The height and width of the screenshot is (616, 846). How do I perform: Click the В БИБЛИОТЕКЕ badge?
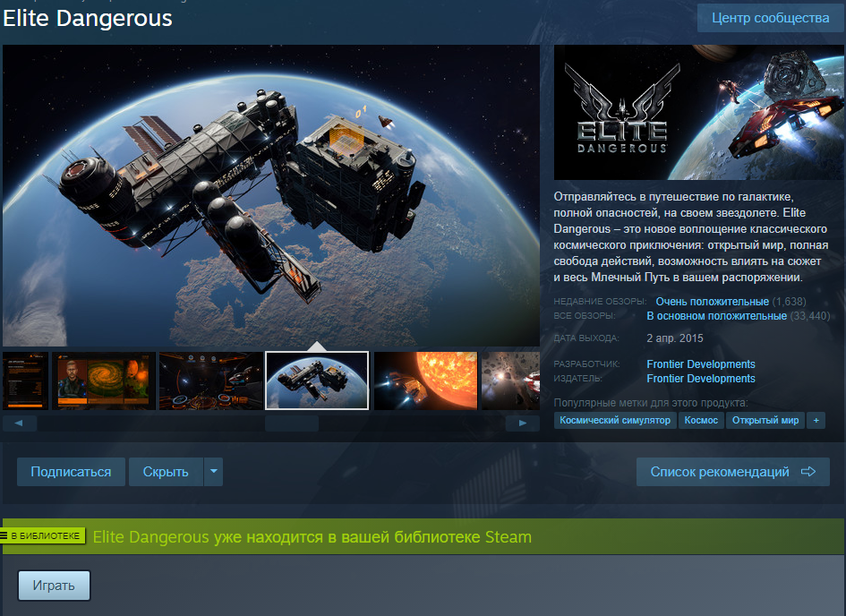[43, 535]
